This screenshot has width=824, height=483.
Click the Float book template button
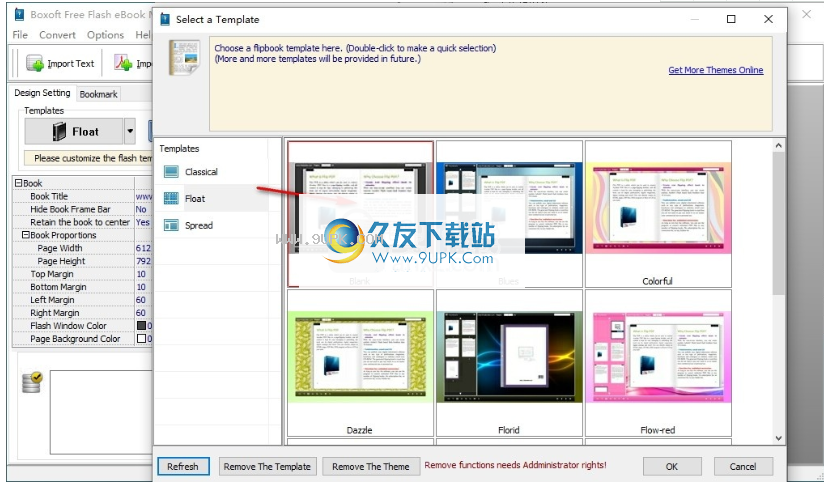(x=75, y=131)
